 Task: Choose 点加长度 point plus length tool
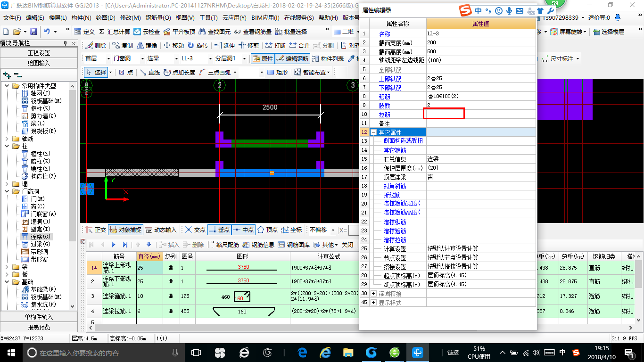pyautogui.click(x=179, y=72)
